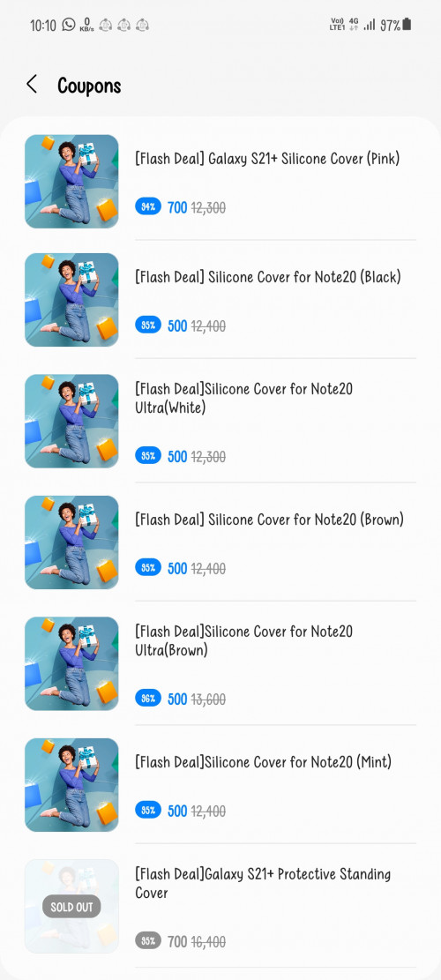
Task: Select [Flash Deal] Silicone Cover for Note20 (Black)
Action: click(x=268, y=277)
